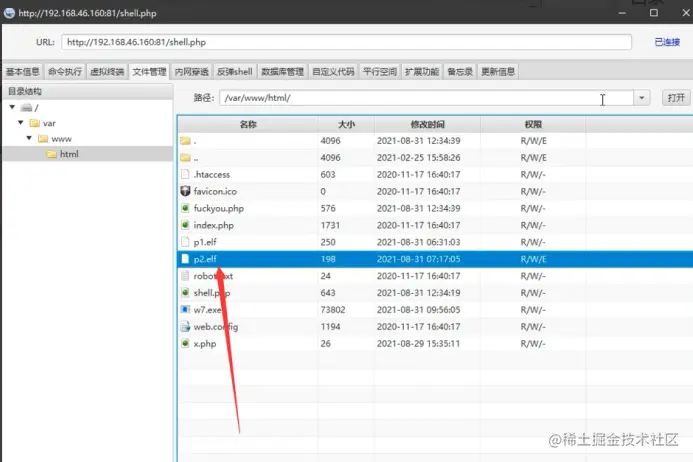Click the date 2021-08-29 15:35:11
This screenshot has width=693, height=462.
(418, 344)
